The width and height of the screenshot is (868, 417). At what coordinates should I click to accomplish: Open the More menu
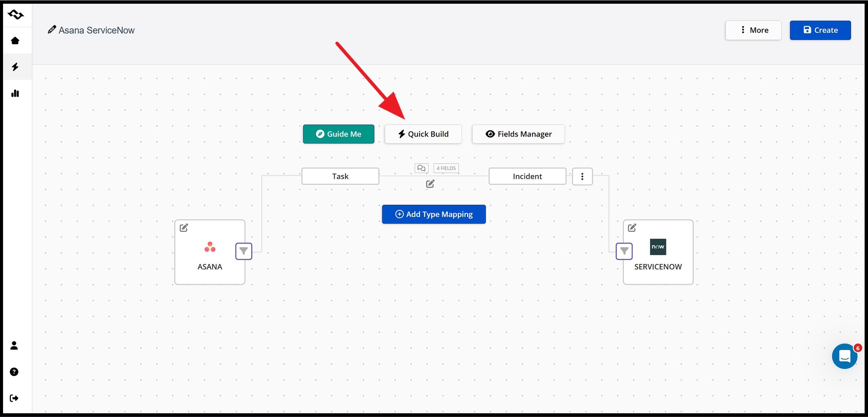pyautogui.click(x=753, y=30)
